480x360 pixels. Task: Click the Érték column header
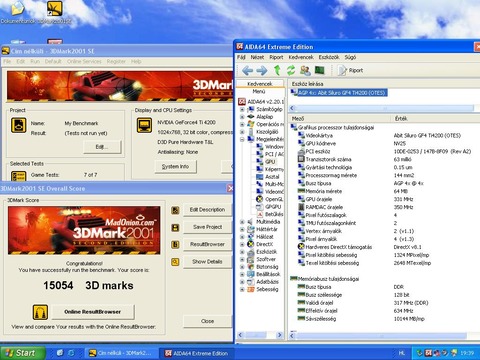tap(435, 119)
